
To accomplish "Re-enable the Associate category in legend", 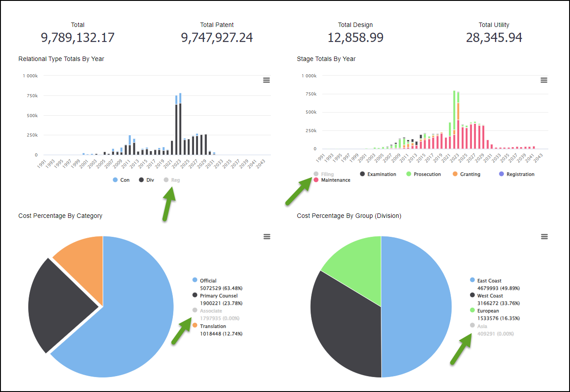I will 211,311.
